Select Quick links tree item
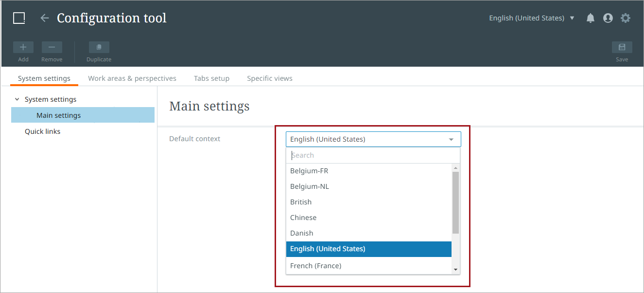 pos(43,131)
